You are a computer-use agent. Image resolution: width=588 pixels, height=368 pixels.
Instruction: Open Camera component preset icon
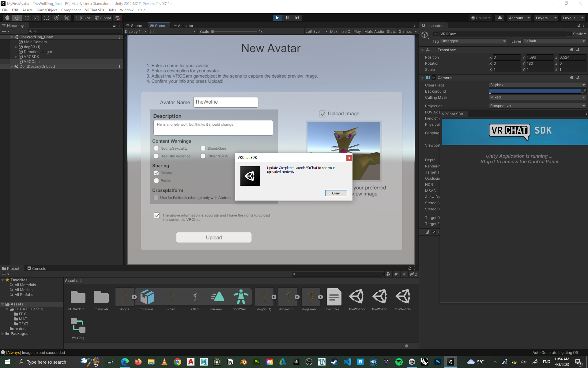(578, 78)
